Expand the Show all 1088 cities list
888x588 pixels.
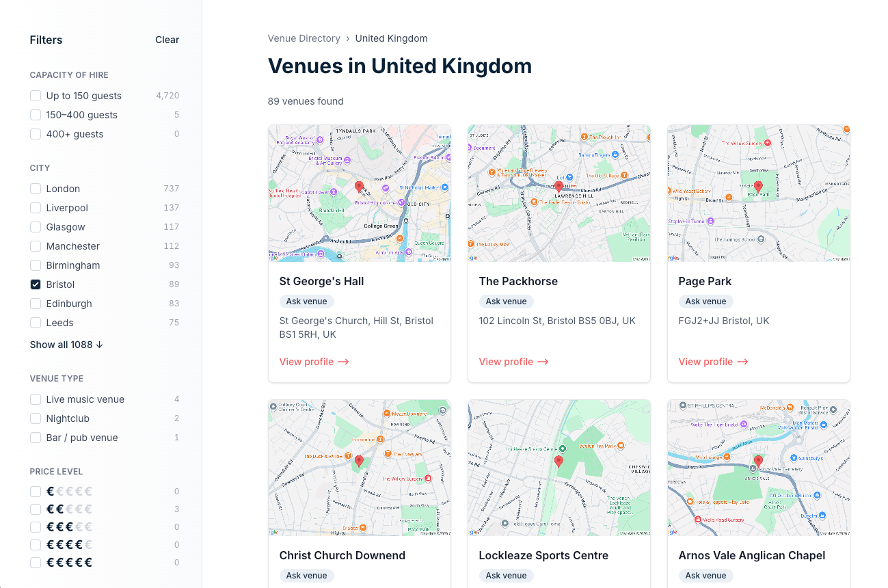coord(67,345)
